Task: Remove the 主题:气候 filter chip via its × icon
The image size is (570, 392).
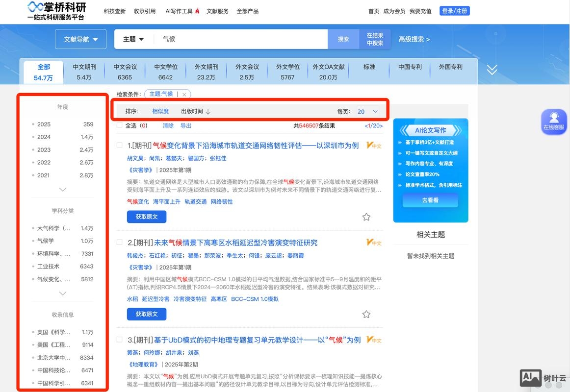Action: (184, 94)
